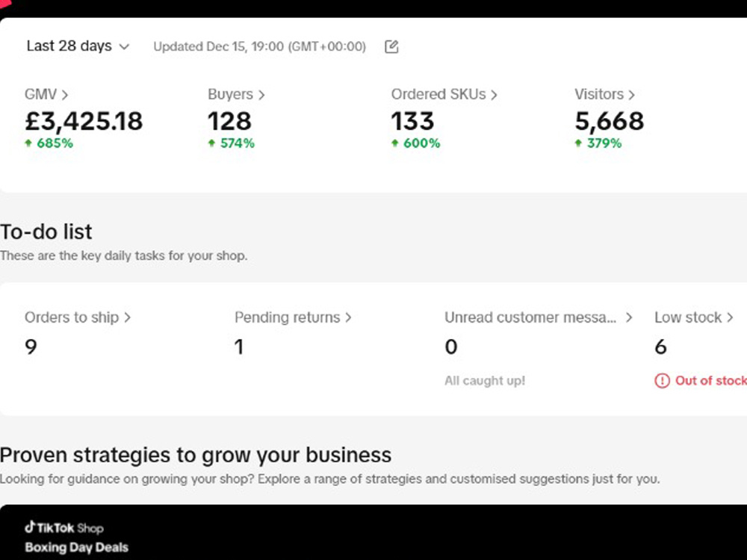The width and height of the screenshot is (747, 560).
Task: Click the Out of stock red label
Action: 711,381
